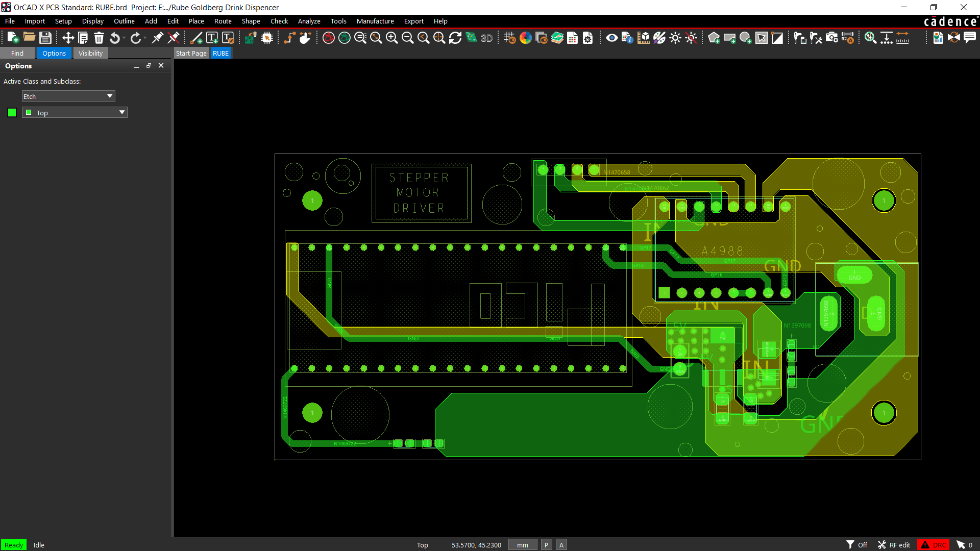Click the Dehighlight crossed sun icon
The height and width of the screenshot is (551, 980).
coord(691,38)
